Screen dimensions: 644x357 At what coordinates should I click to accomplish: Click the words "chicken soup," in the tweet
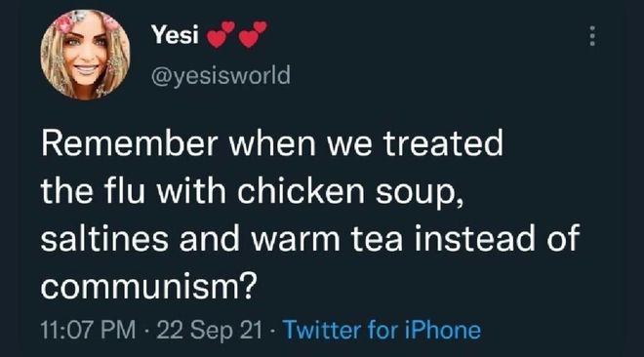tap(350, 192)
